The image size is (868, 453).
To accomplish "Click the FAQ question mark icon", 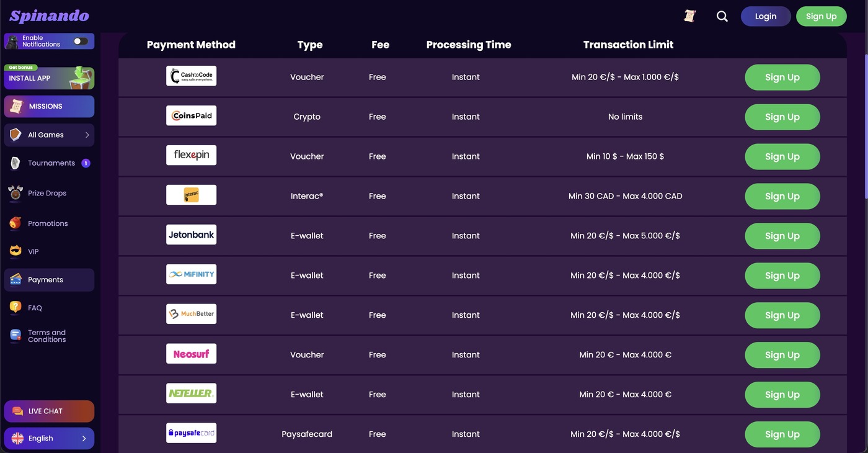I will tap(15, 308).
